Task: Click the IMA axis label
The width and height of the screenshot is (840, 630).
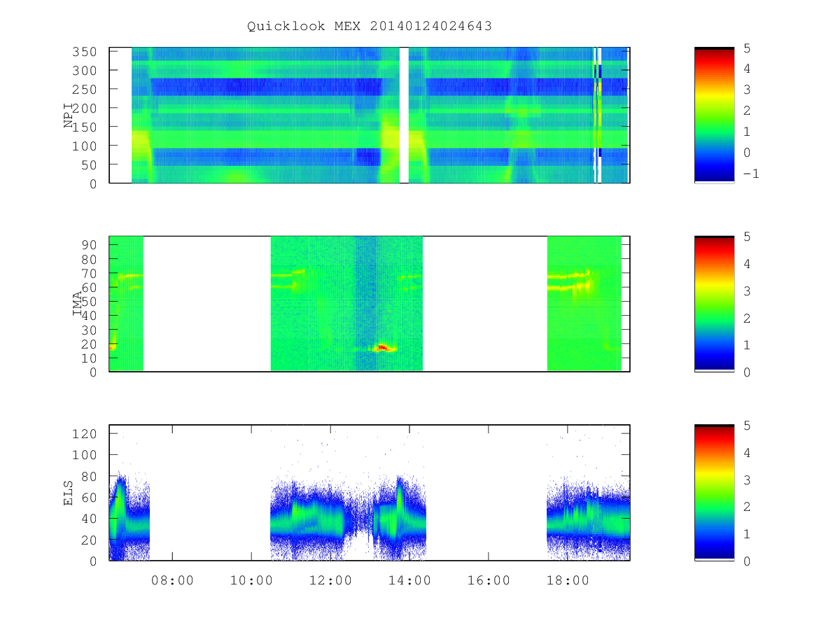Action: pos(78,304)
